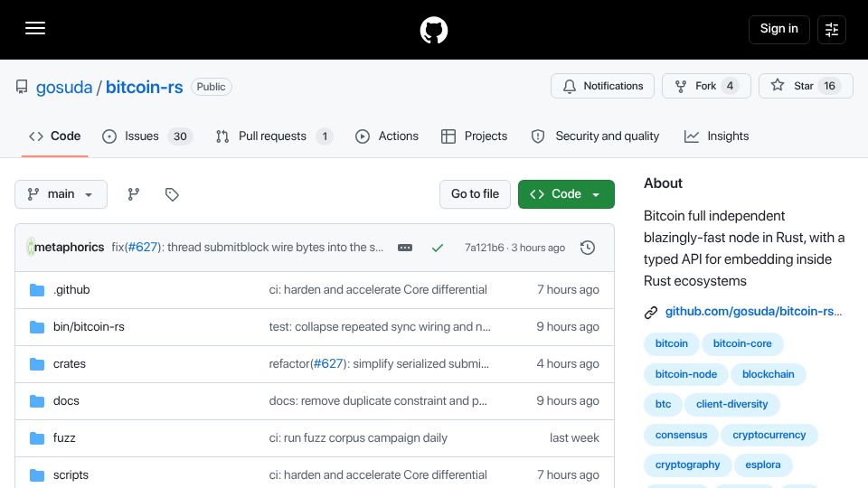The height and width of the screenshot is (488, 868).
Task: Click 'last week' timestamp in fuzz row
Action: (x=574, y=438)
